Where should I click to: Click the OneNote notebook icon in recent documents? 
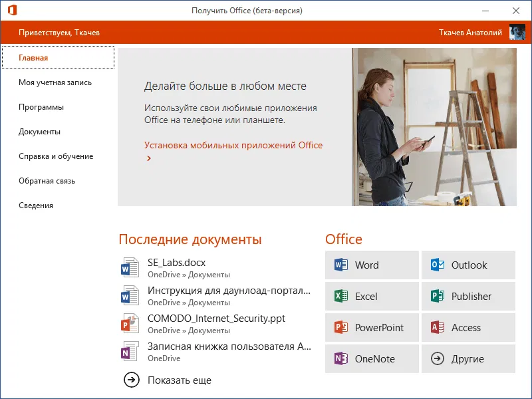130,350
